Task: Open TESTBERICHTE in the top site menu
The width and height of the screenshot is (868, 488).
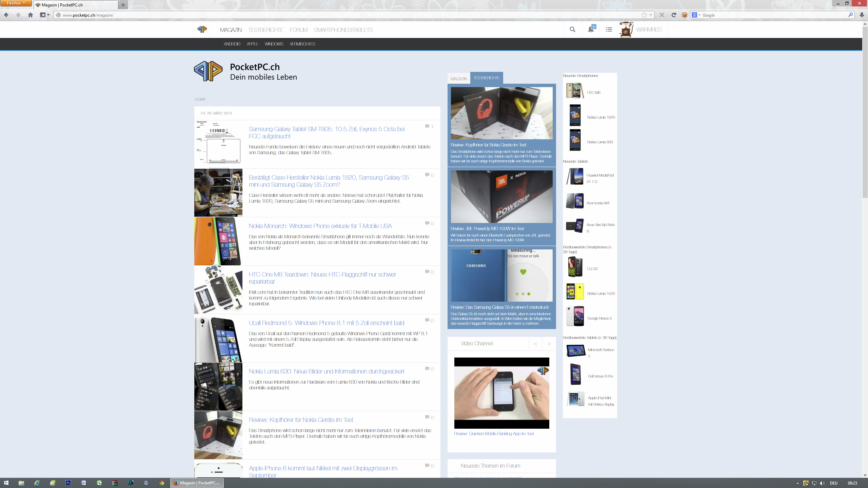Action: tap(265, 30)
